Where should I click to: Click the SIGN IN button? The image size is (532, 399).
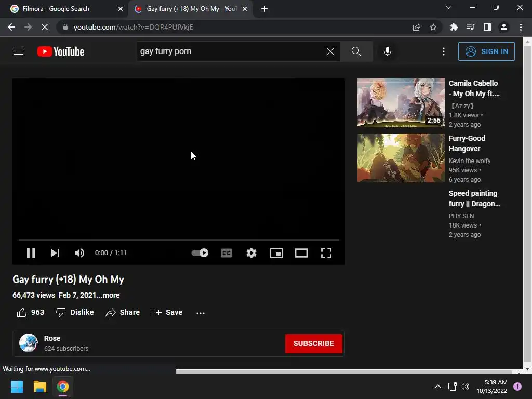tap(486, 51)
